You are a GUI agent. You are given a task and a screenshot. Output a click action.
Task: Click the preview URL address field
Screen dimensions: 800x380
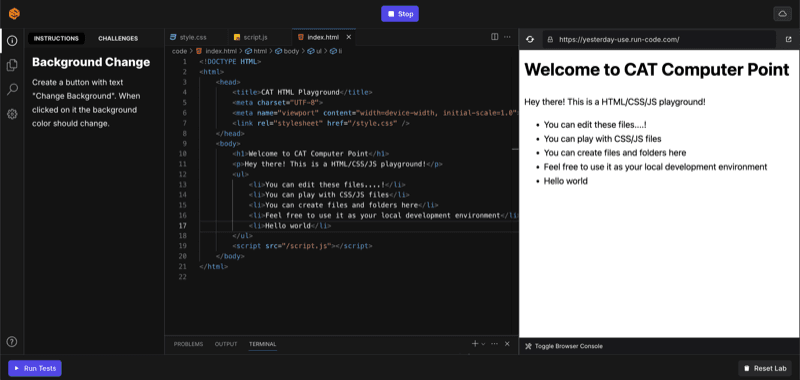(x=659, y=39)
